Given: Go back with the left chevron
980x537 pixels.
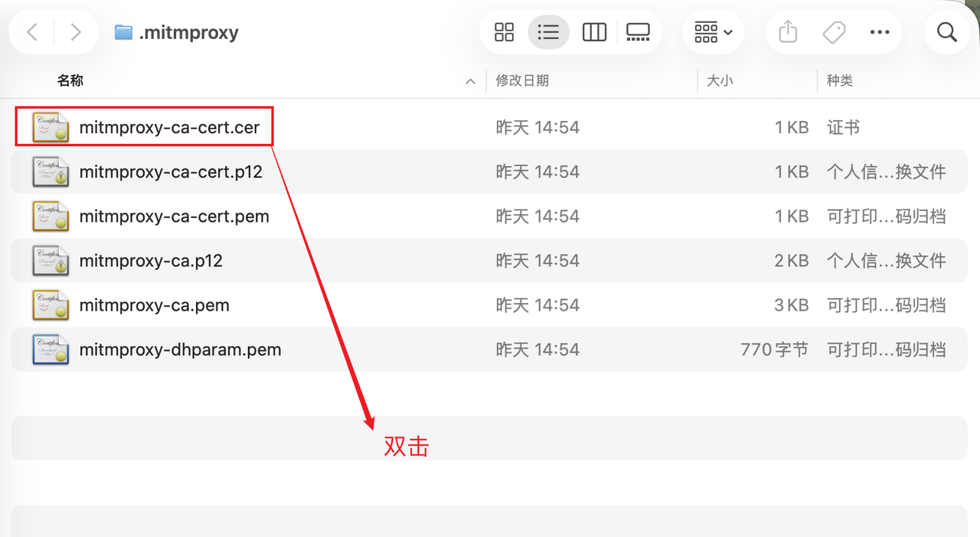Looking at the screenshot, I should pyautogui.click(x=31, y=32).
